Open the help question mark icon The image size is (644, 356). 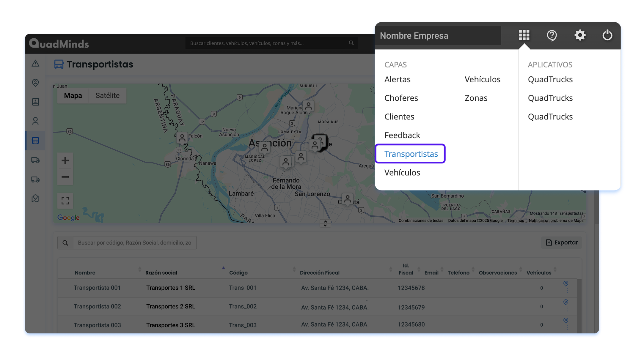pos(552,35)
